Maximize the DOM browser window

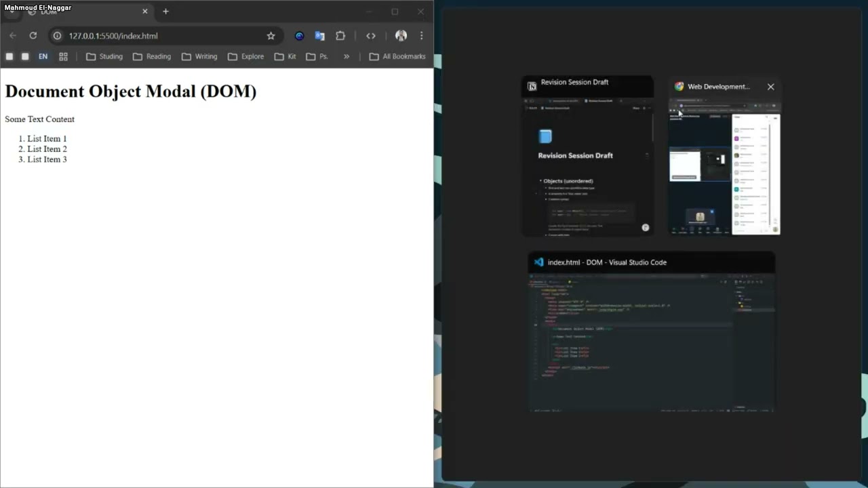click(x=395, y=12)
